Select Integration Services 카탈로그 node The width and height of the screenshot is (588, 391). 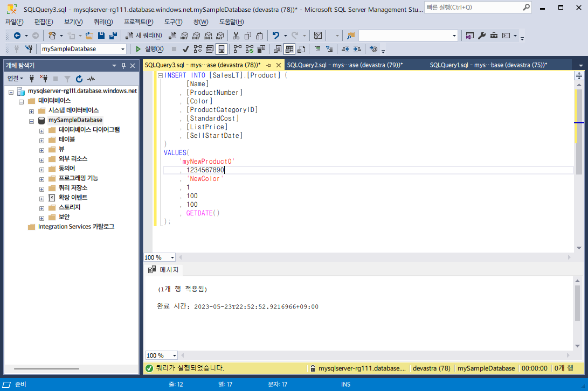coord(76,226)
